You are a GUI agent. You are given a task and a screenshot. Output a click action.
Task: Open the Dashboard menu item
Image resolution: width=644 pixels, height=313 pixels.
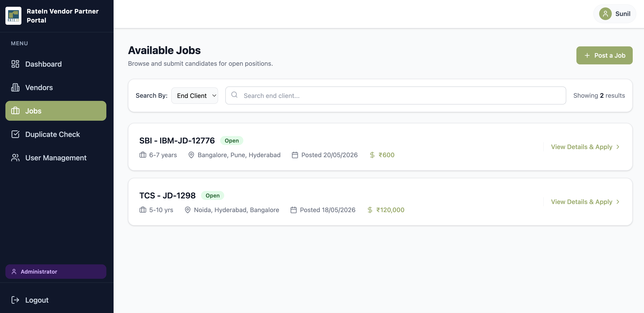tap(56, 64)
